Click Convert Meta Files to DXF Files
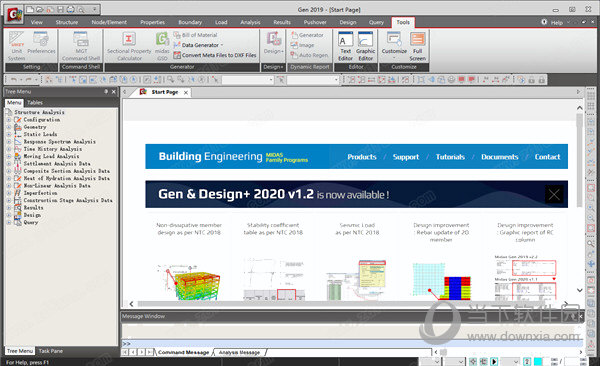The width and height of the screenshot is (600, 366). pyautogui.click(x=215, y=55)
